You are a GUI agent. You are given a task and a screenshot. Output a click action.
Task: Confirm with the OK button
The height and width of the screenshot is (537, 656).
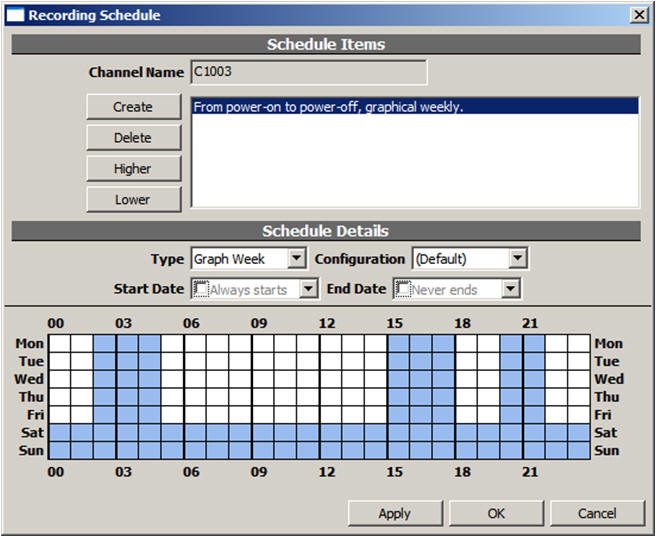coord(496,513)
